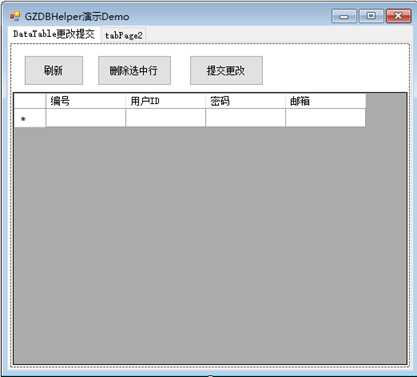
Task: Switch to the tabPage2 tab
Action: click(124, 35)
